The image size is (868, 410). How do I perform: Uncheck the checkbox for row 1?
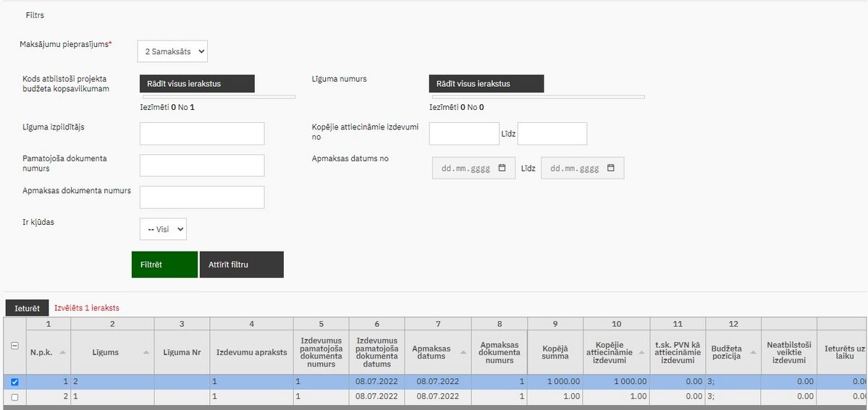coord(15,382)
